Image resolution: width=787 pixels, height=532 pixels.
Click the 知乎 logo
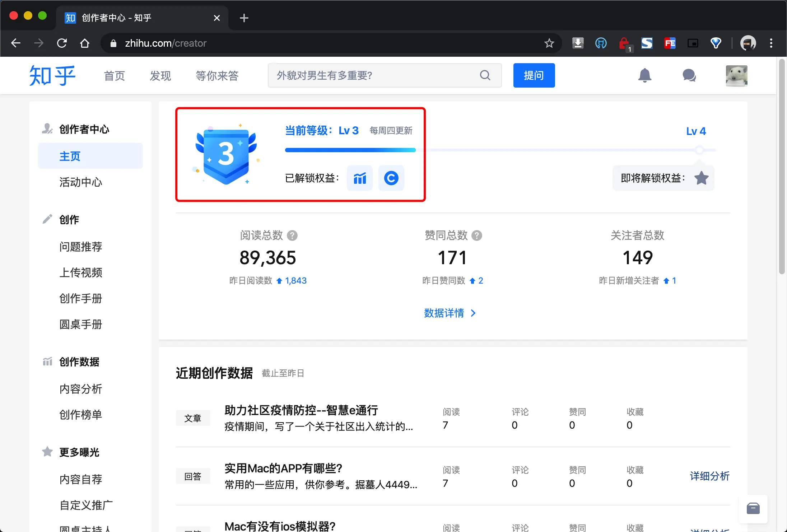pos(52,75)
